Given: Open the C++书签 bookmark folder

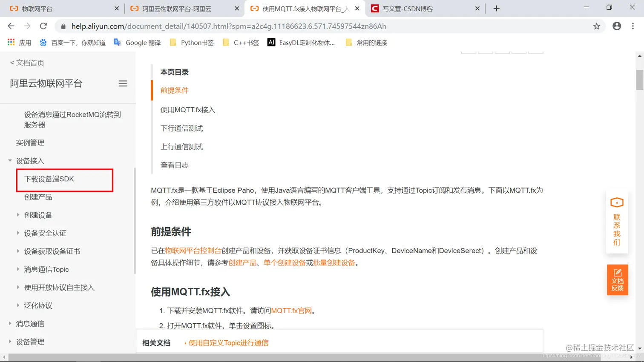Looking at the screenshot, I should 241,43.
